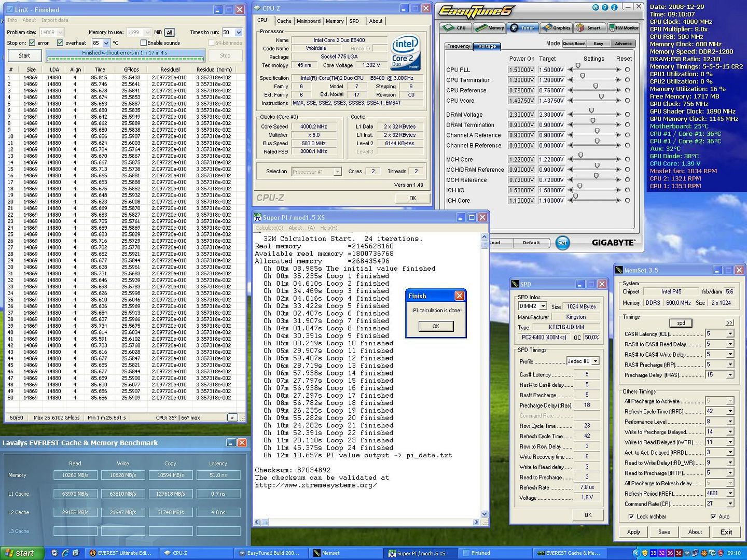Open EasyTune6 Memory tab
Viewport: 747px width, 560px height.
(x=490, y=27)
